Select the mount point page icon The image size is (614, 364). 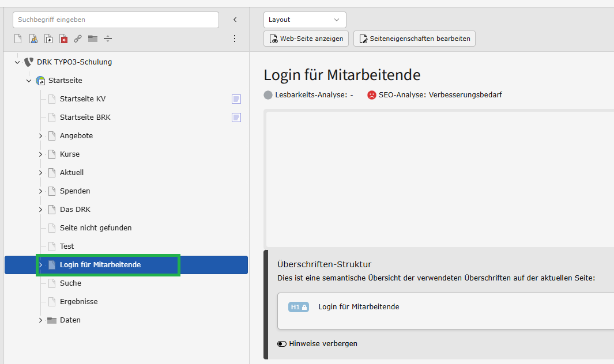click(63, 39)
